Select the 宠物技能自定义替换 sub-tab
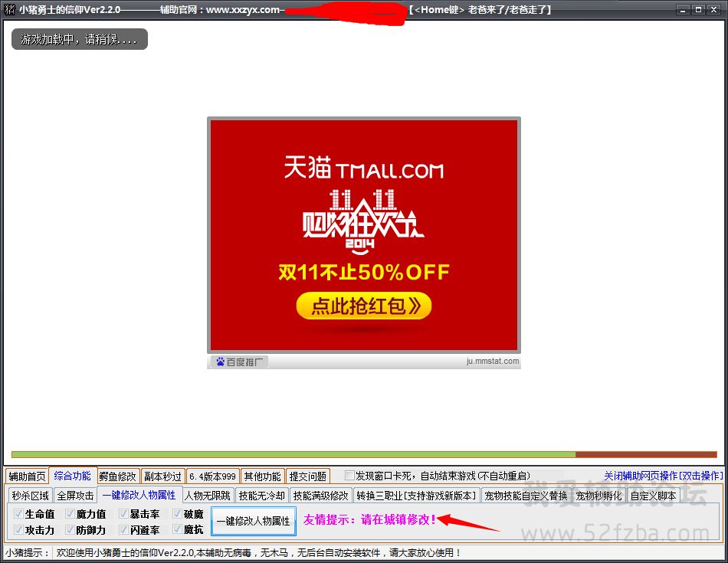This screenshot has width=728, height=563. [526, 496]
